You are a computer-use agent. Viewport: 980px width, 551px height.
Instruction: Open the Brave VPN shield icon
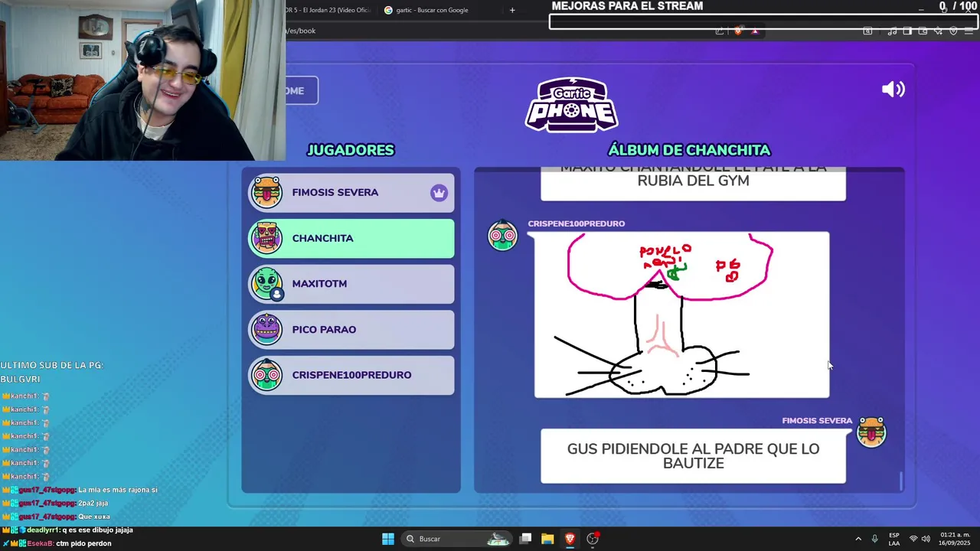coord(953,31)
